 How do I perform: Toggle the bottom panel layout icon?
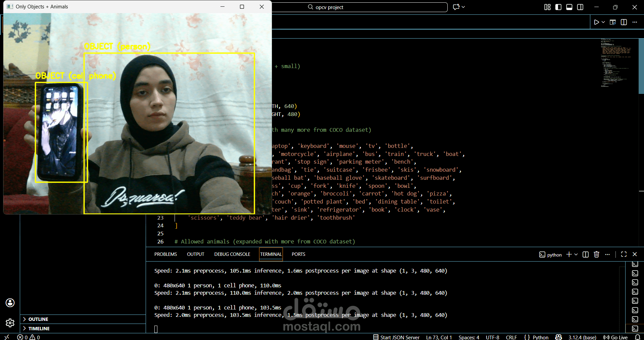click(x=569, y=7)
